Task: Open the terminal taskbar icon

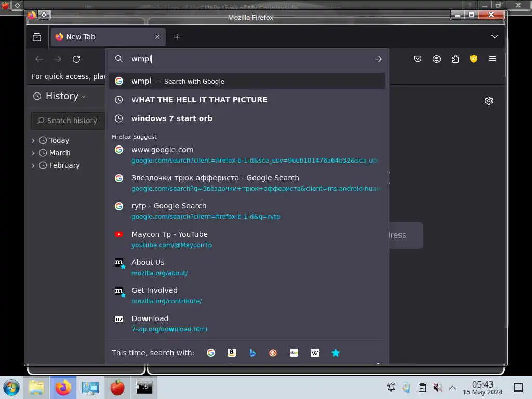Action: tap(144, 388)
